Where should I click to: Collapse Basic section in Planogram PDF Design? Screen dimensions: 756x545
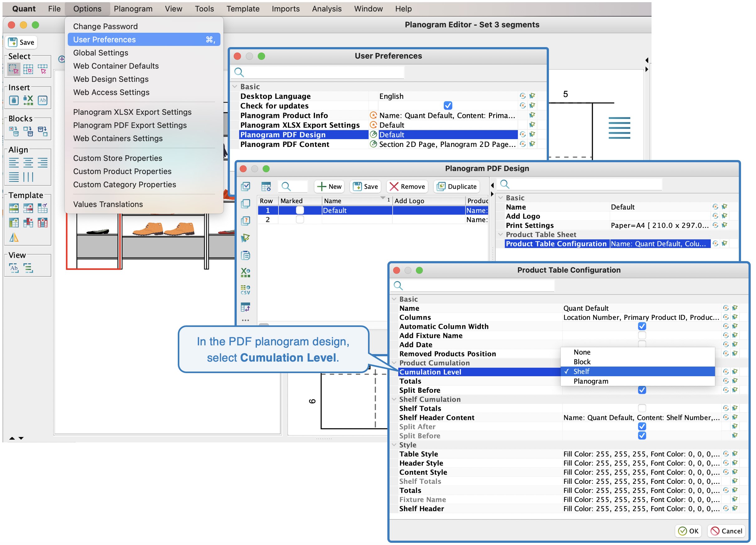[x=500, y=198]
